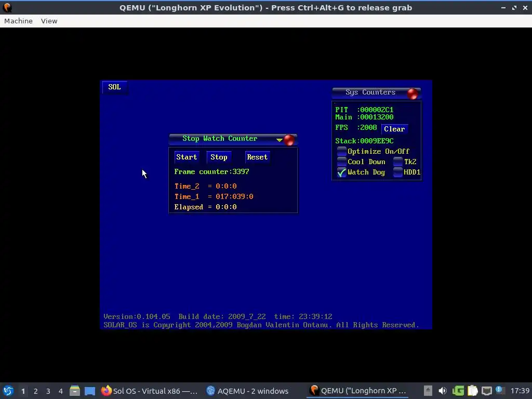The image size is (532, 399).
Task: Start the stop watch counter
Action: click(187, 157)
